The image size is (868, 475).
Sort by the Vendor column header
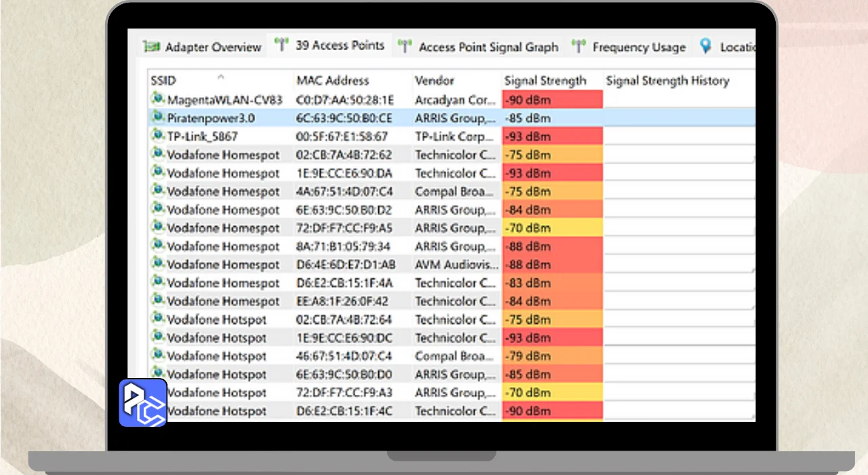tap(457, 80)
